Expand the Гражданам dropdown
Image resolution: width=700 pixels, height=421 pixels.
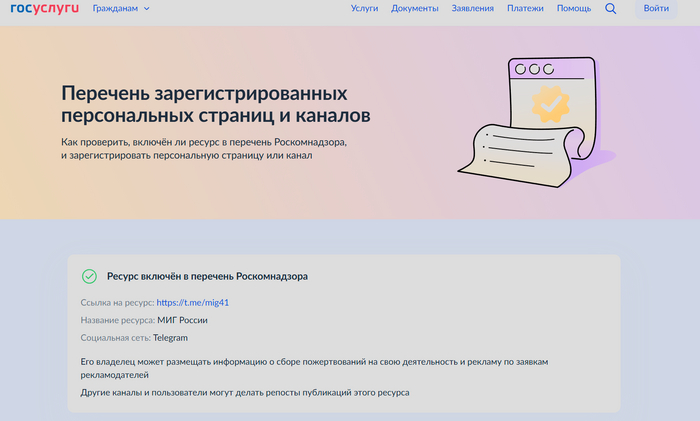pyautogui.click(x=121, y=9)
